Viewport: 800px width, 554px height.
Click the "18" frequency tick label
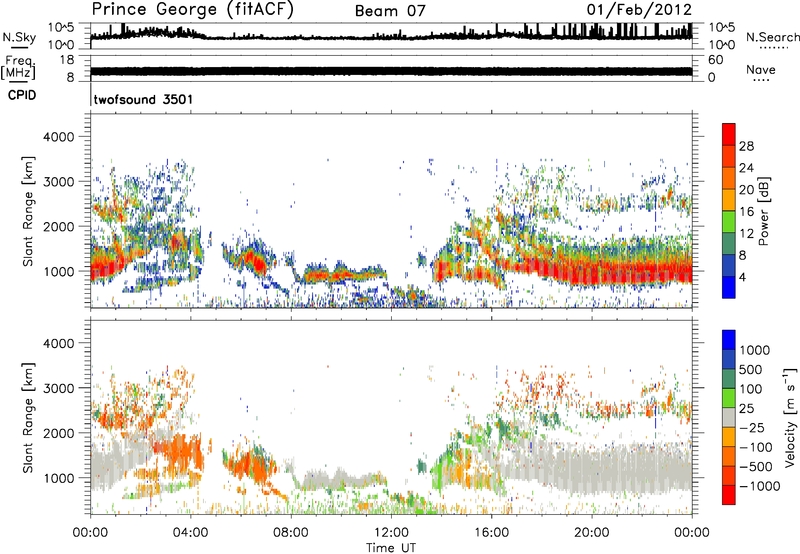pos(66,60)
